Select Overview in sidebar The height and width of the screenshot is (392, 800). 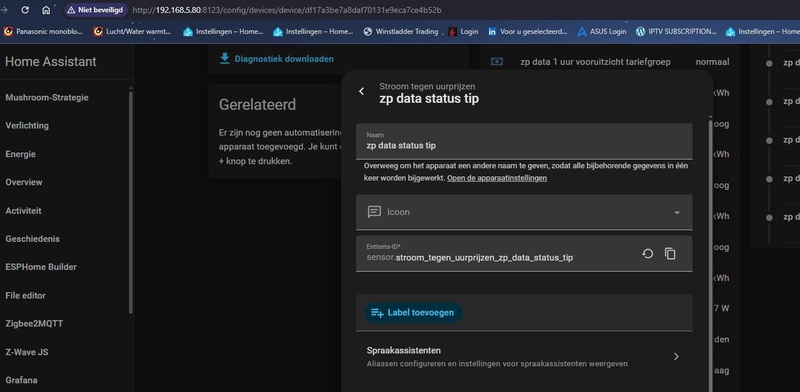[24, 182]
